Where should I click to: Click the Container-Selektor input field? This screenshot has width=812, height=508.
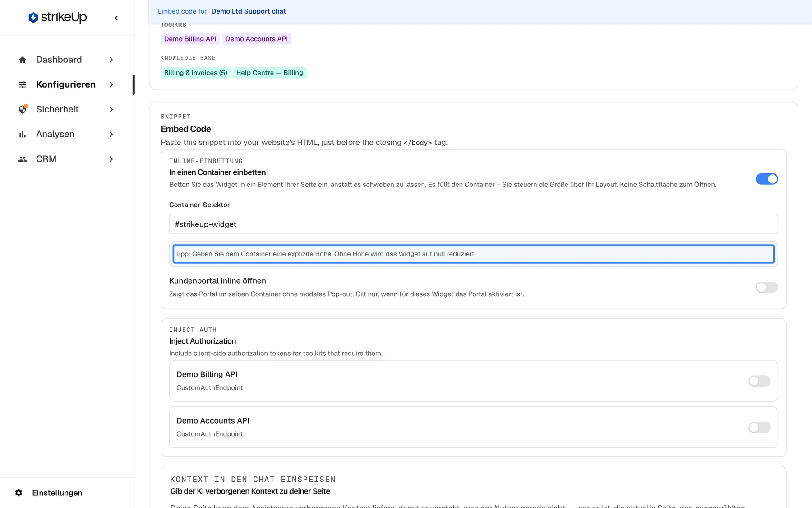pyautogui.click(x=473, y=224)
